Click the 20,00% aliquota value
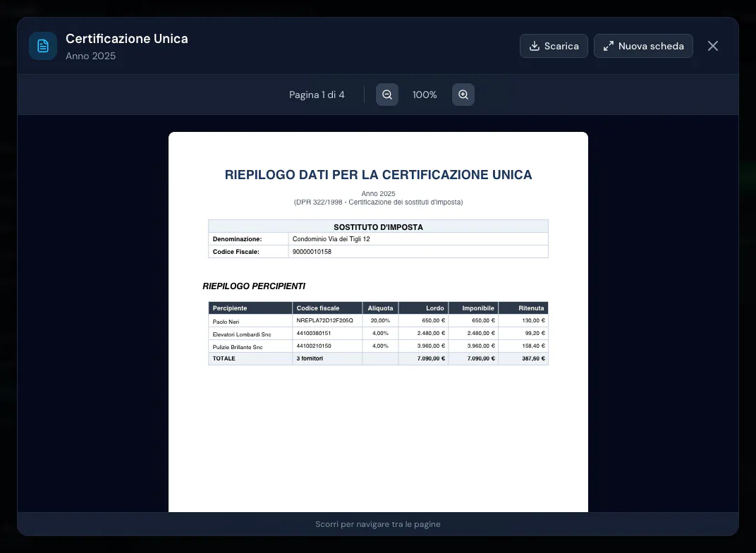This screenshot has height=553, width=756. click(380, 321)
